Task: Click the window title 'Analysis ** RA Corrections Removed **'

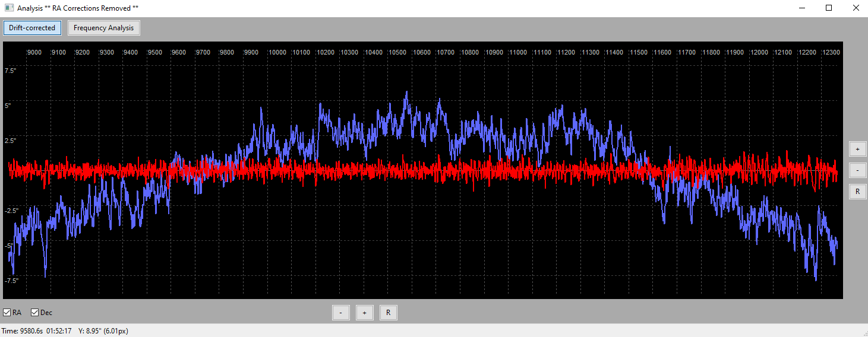Action: [78, 8]
